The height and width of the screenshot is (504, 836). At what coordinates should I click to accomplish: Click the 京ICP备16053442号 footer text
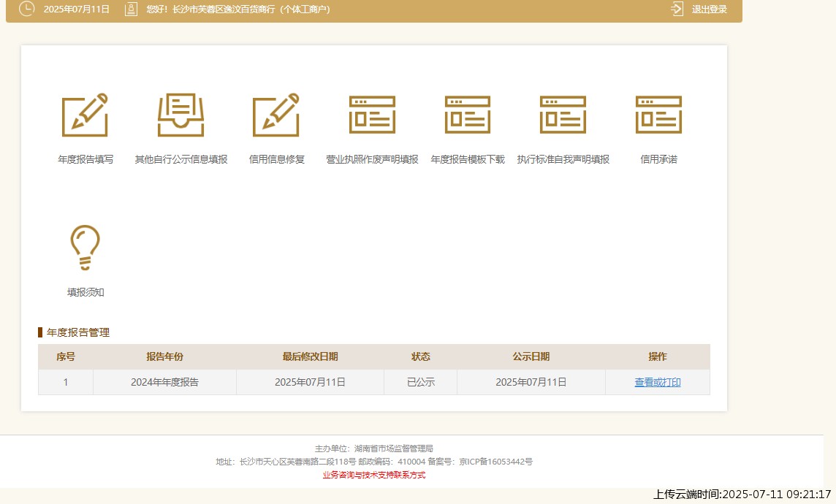click(x=496, y=462)
